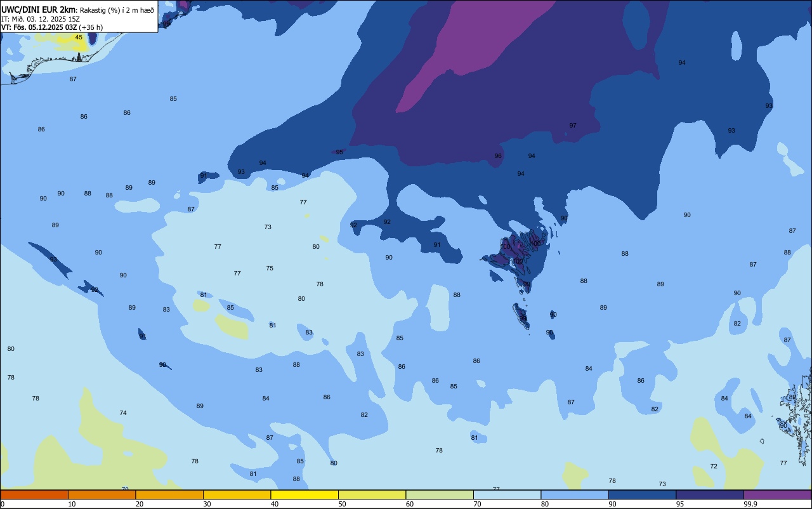Select the bright yellow 40–50 legend swatch
This screenshot has height=509, width=812.
coord(304,494)
